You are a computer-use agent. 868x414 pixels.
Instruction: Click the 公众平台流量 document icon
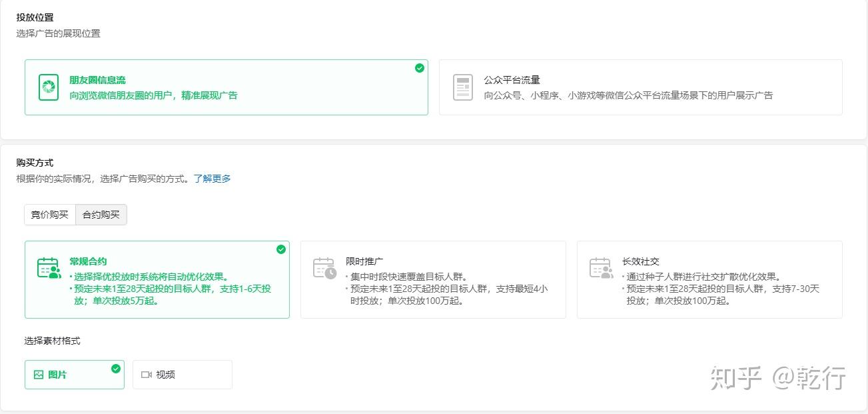463,87
